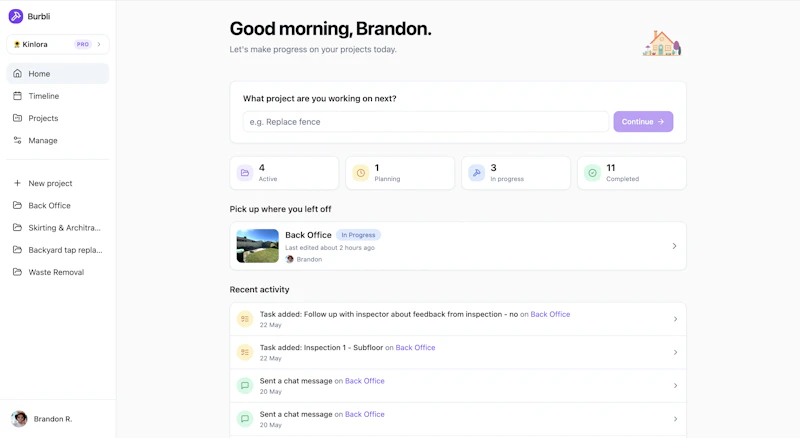
Task: Click the Planning clock icon
Action: tap(361, 173)
